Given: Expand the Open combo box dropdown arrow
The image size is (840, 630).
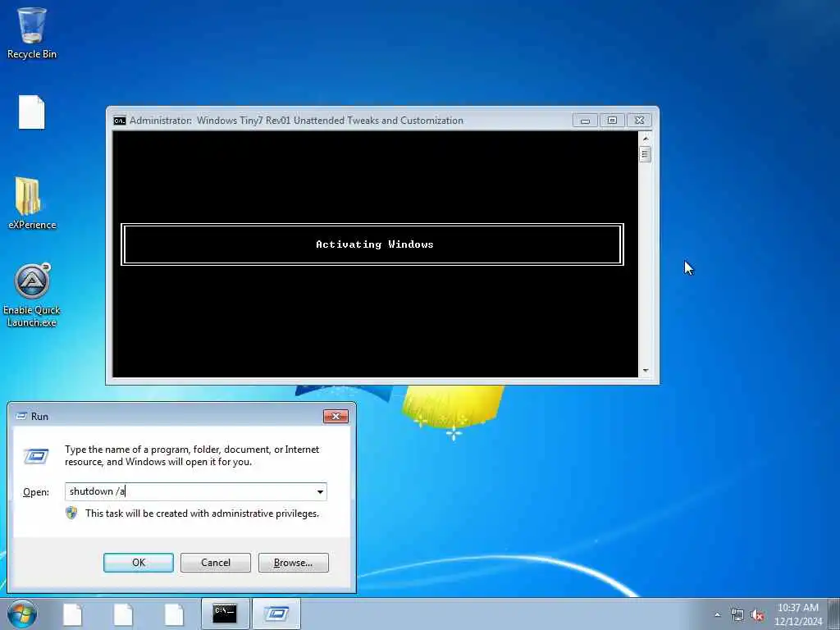Looking at the screenshot, I should pyautogui.click(x=320, y=492).
